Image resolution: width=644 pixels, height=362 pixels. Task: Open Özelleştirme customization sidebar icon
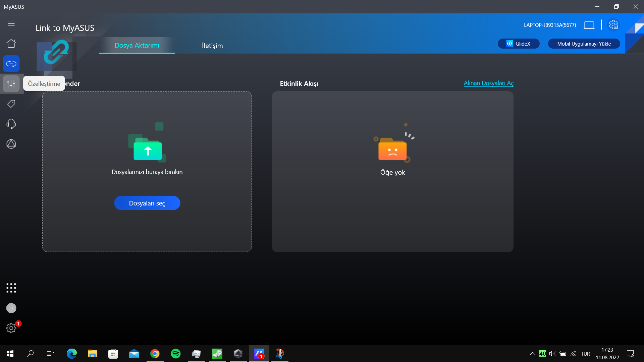[x=11, y=84]
